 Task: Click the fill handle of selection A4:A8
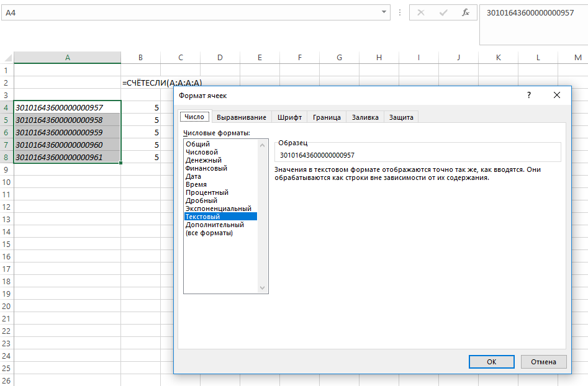(120, 163)
